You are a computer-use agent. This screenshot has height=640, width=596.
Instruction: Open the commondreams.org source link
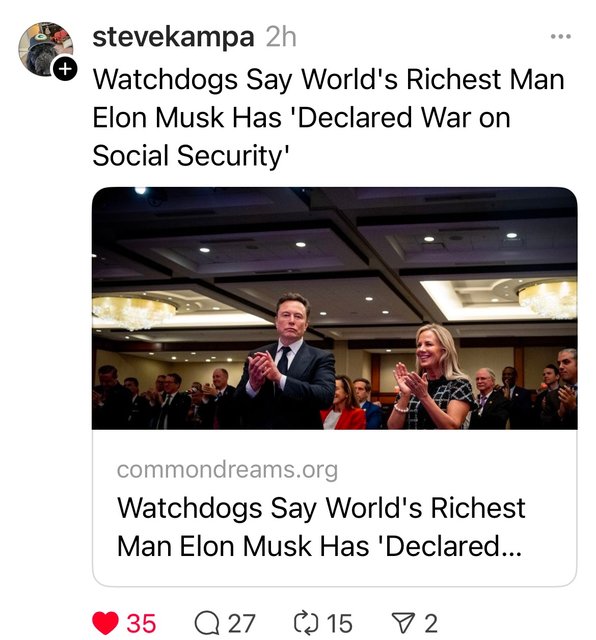pyautogui.click(x=227, y=470)
